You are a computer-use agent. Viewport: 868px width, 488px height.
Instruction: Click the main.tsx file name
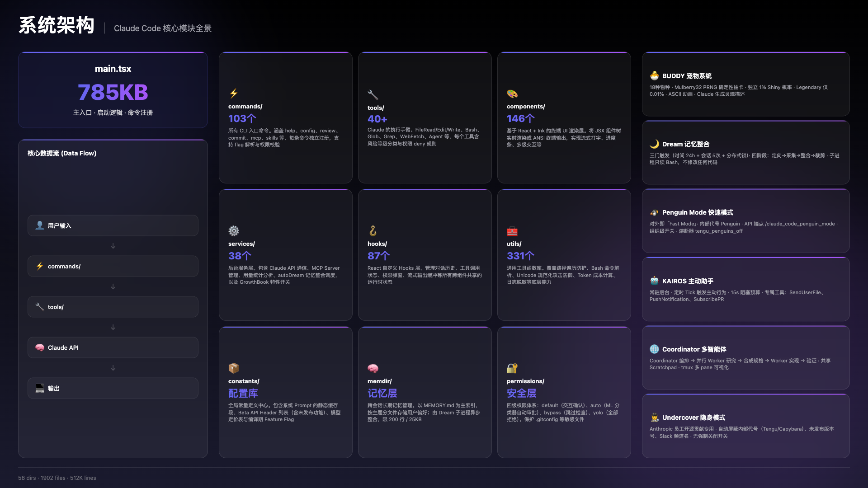[113, 69]
